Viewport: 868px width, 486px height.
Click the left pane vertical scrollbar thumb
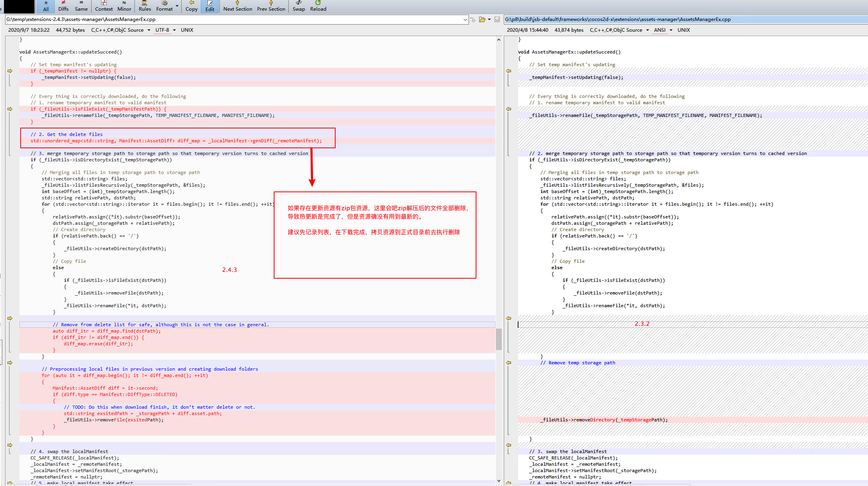coord(499,339)
